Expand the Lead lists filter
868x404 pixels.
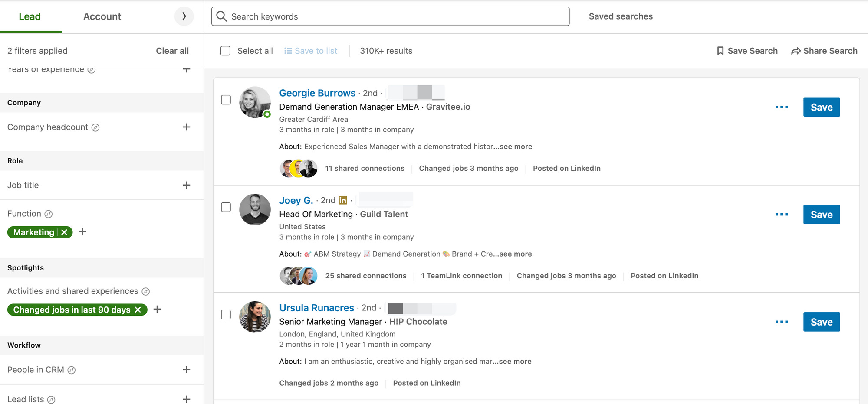point(187,399)
